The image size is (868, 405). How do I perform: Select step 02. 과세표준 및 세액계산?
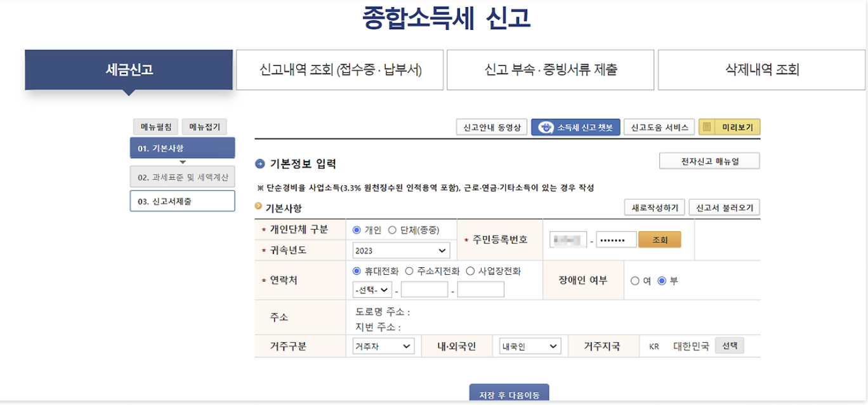point(183,177)
